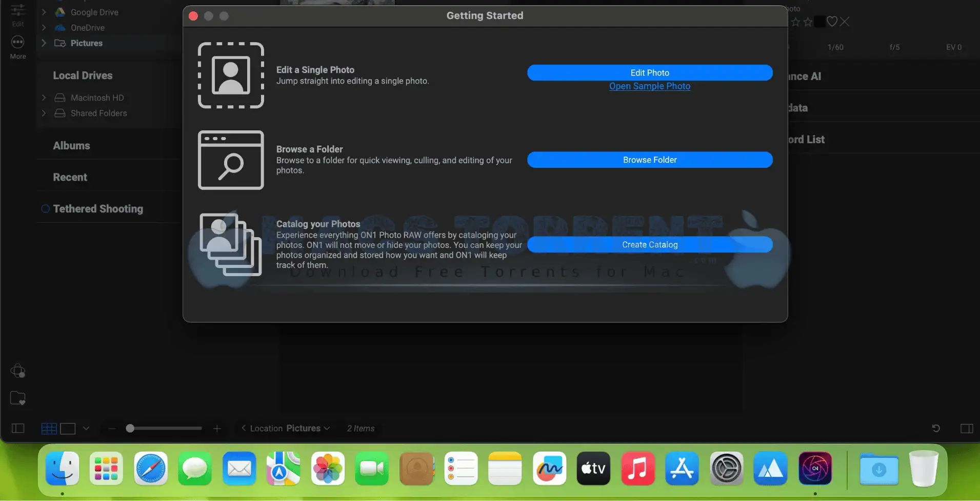Close the Getting Started dialog
Viewport: 980px width, 501px height.
point(193,16)
